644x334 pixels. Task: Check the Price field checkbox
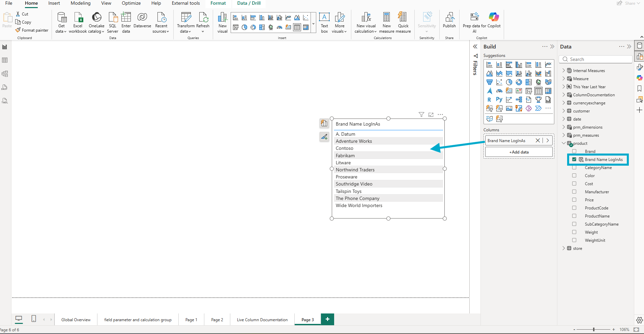point(574,200)
